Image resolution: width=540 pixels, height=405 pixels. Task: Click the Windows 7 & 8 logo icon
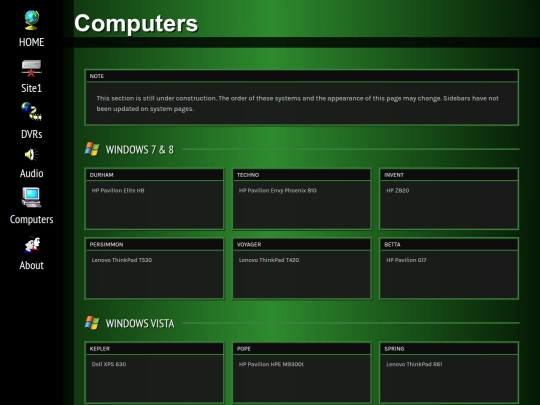coord(92,149)
